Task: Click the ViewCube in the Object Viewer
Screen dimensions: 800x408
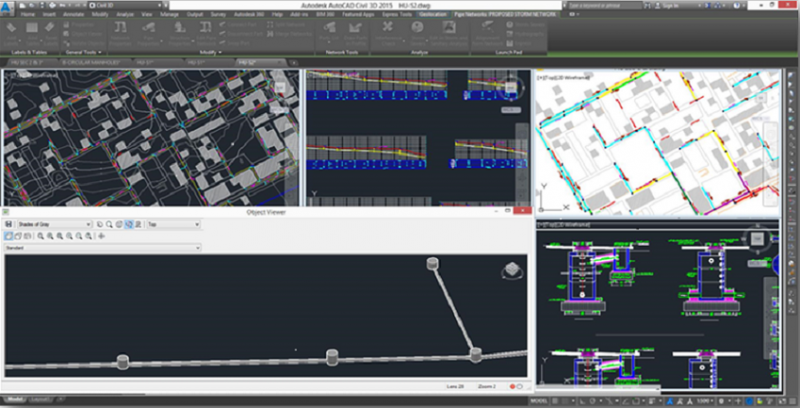Action: coord(512,270)
